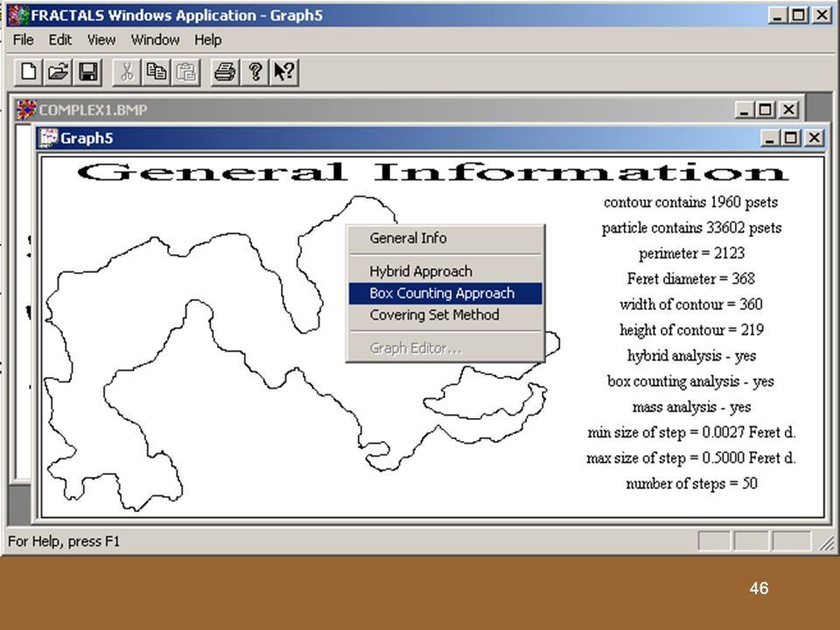Viewport: 840px width, 630px height.
Task: Open the File menu
Action: click(x=23, y=40)
